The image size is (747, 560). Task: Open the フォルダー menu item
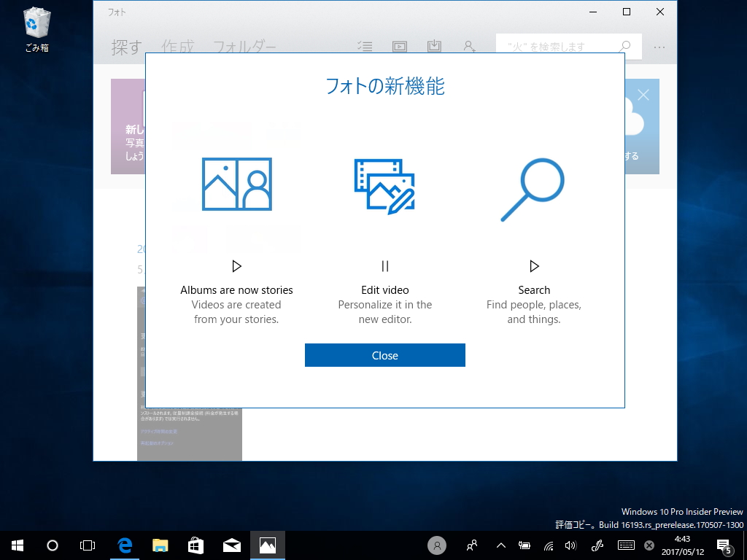point(244,46)
